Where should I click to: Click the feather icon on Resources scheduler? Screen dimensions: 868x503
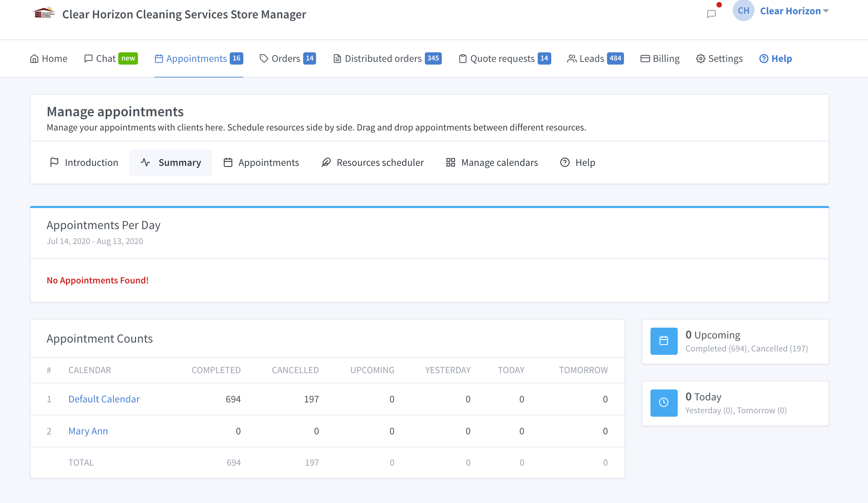(326, 162)
